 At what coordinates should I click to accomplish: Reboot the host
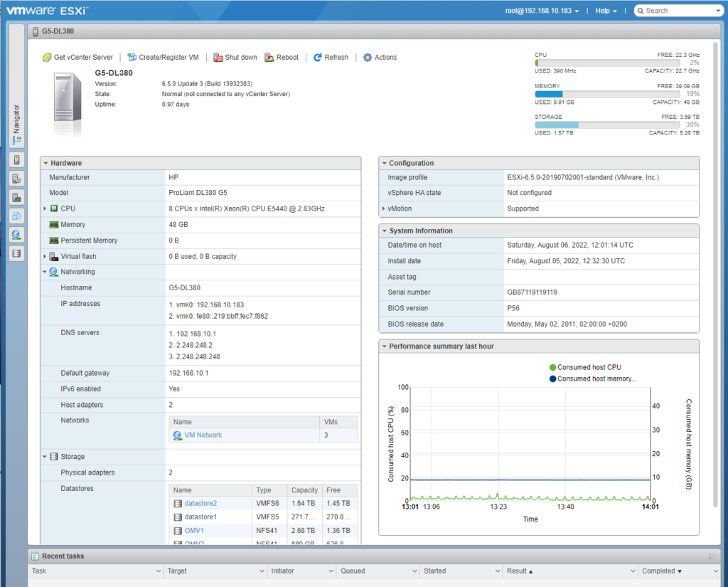282,57
